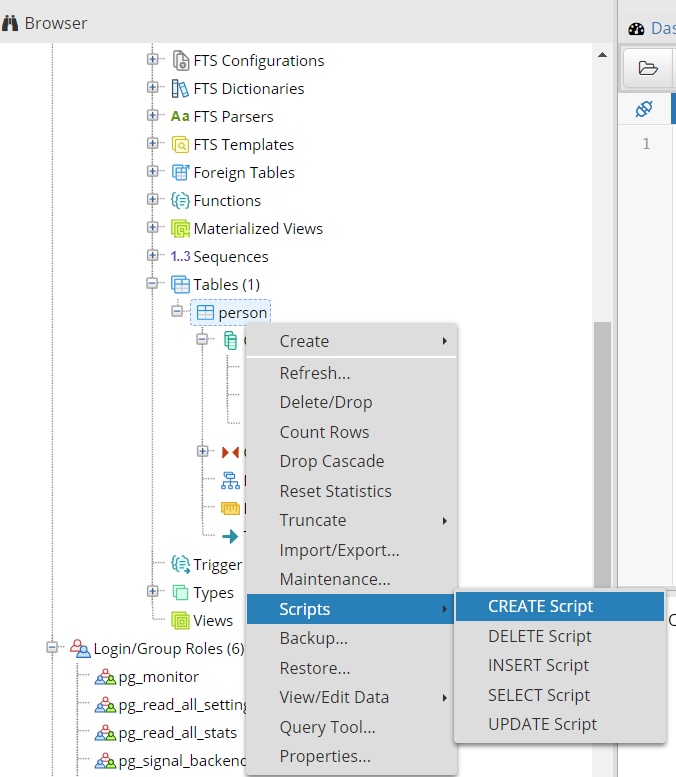Screen dimensions: 676x777
Task: Click the Materialized Views icon
Action: [180, 228]
